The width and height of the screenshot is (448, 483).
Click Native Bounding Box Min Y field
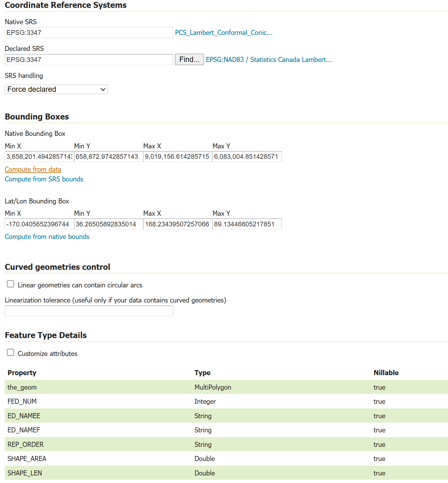108,157
